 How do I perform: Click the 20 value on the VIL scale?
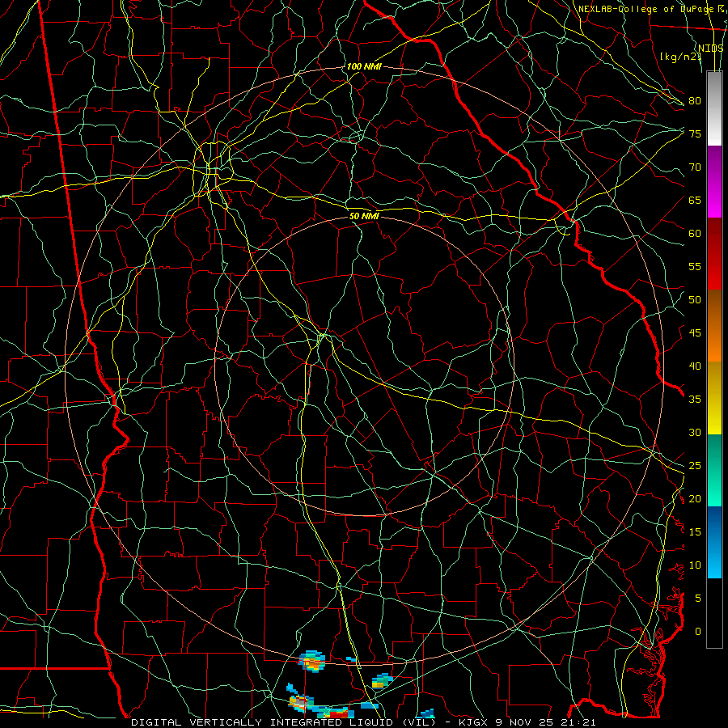(x=695, y=498)
